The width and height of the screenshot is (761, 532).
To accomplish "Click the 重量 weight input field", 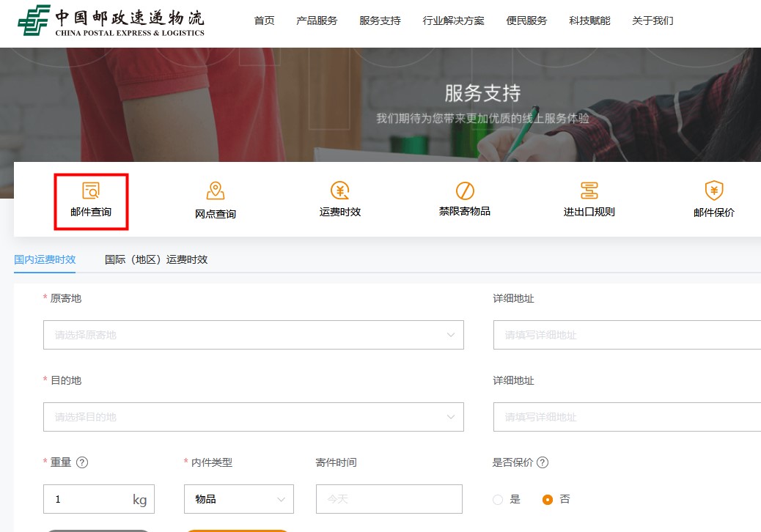I will pos(88,499).
